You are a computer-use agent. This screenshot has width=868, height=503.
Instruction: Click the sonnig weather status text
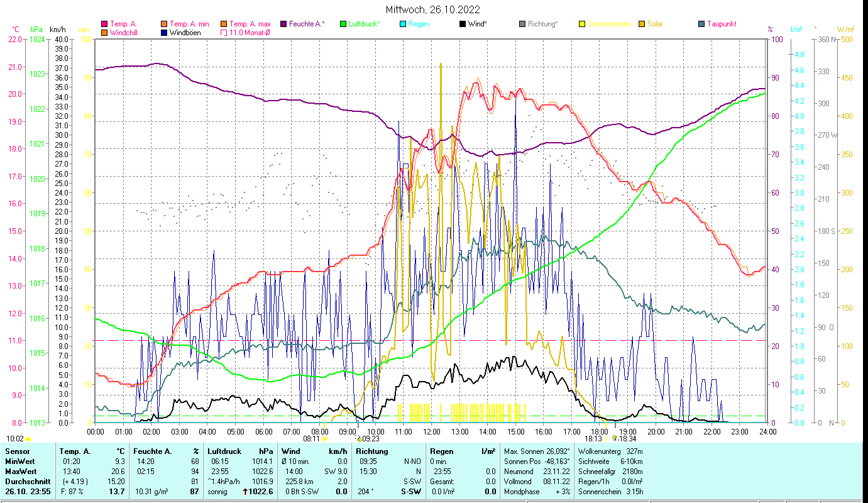217,492
